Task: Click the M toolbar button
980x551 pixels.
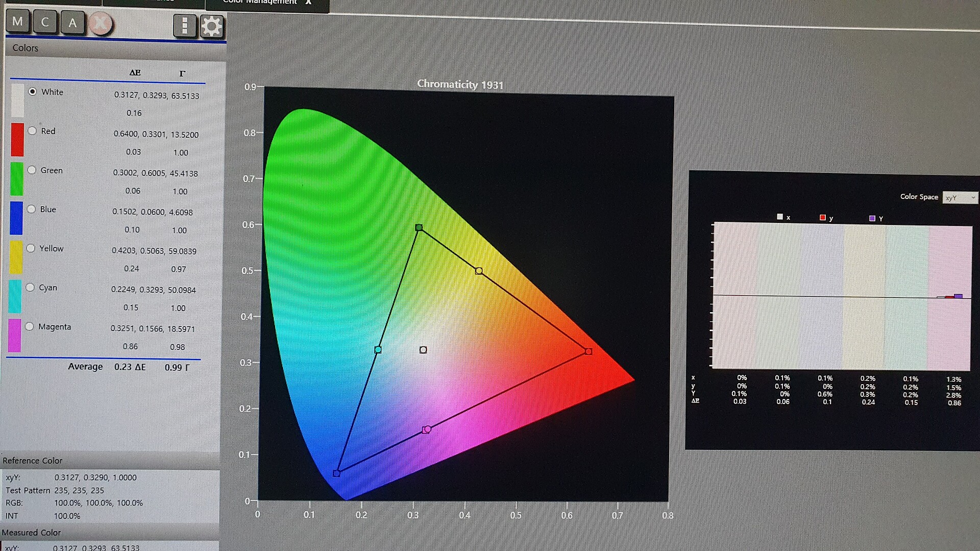Action: [17, 22]
